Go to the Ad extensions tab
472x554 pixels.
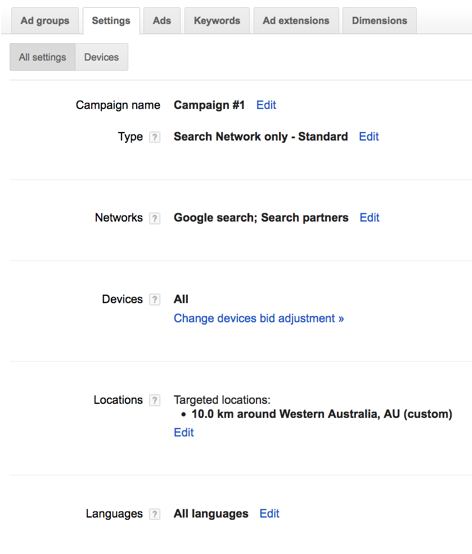tap(296, 20)
